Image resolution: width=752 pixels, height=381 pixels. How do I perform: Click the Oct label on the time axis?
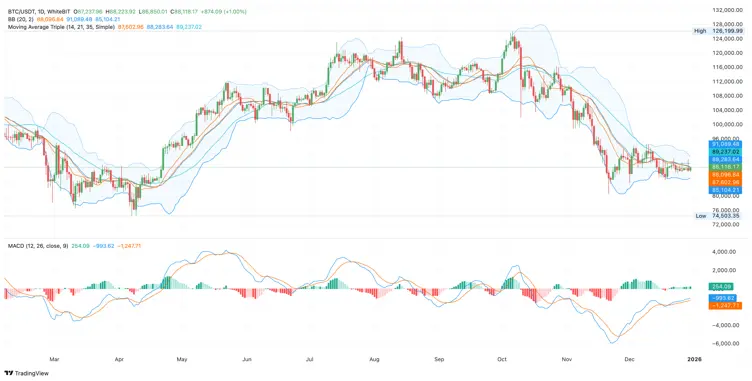(503, 359)
